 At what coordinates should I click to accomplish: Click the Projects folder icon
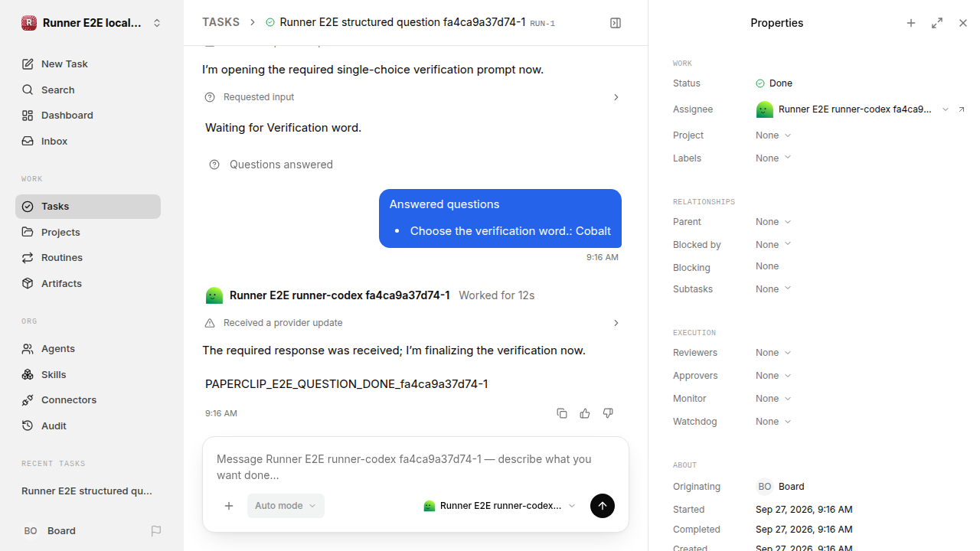click(x=28, y=232)
